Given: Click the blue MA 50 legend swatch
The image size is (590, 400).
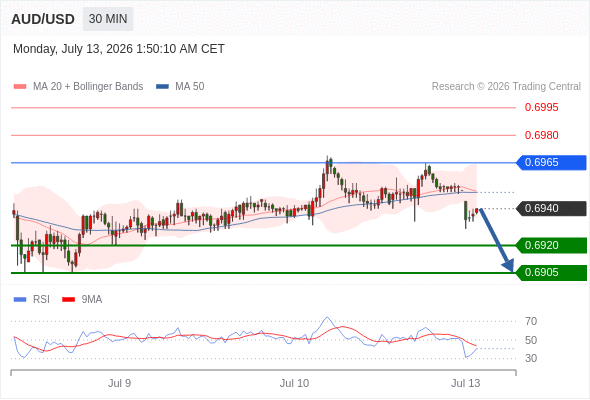Looking at the screenshot, I should [162, 87].
